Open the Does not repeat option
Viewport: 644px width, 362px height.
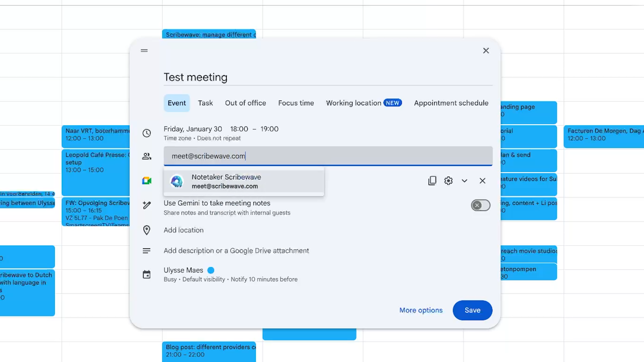(219, 138)
